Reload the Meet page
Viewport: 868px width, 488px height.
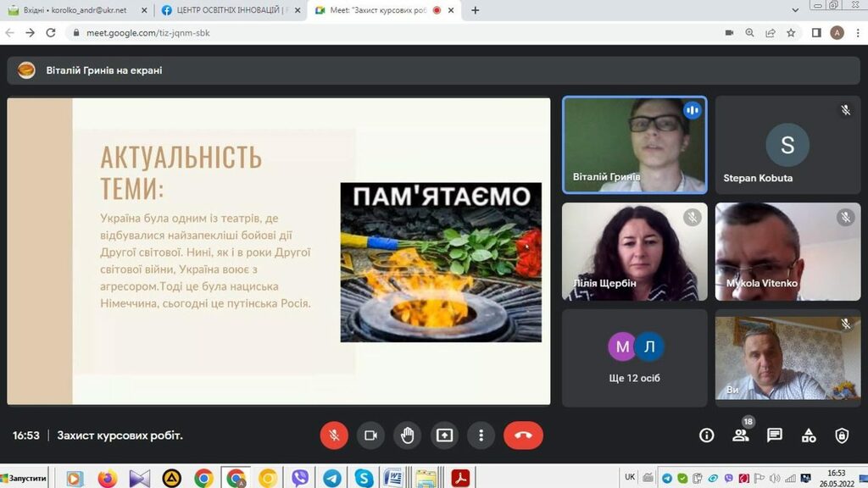[x=51, y=33]
